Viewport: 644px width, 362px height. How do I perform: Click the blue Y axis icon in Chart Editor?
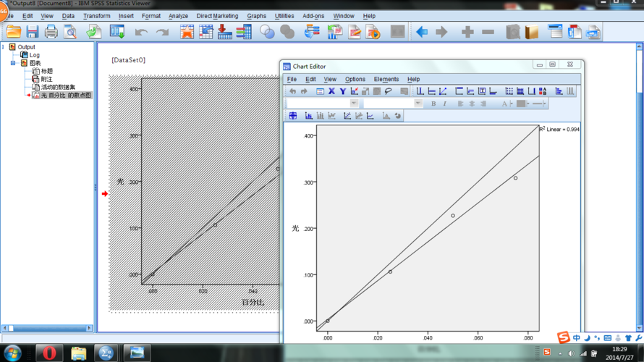(x=342, y=91)
